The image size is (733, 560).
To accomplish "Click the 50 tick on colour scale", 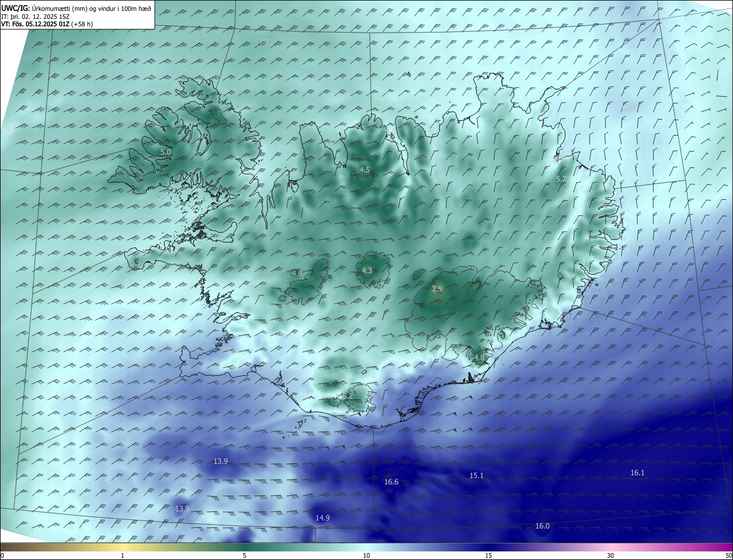I will (x=728, y=555).
